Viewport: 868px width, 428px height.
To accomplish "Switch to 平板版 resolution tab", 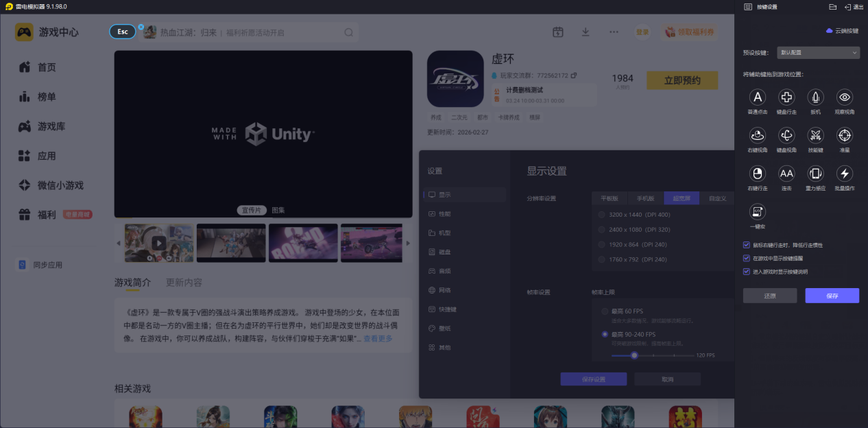I will click(610, 198).
